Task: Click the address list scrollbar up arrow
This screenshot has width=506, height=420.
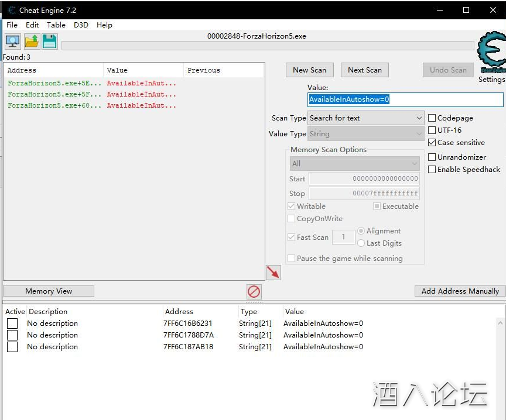Action: [500, 323]
